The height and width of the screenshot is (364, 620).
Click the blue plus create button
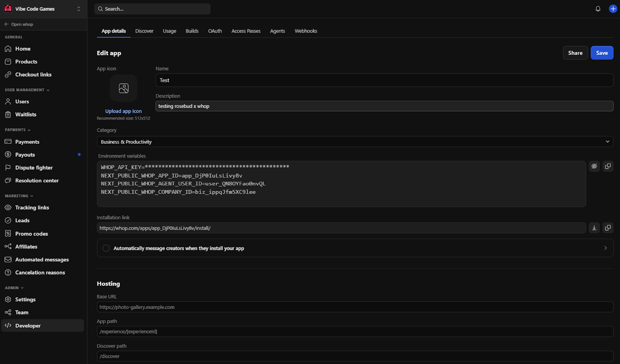point(613,9)
